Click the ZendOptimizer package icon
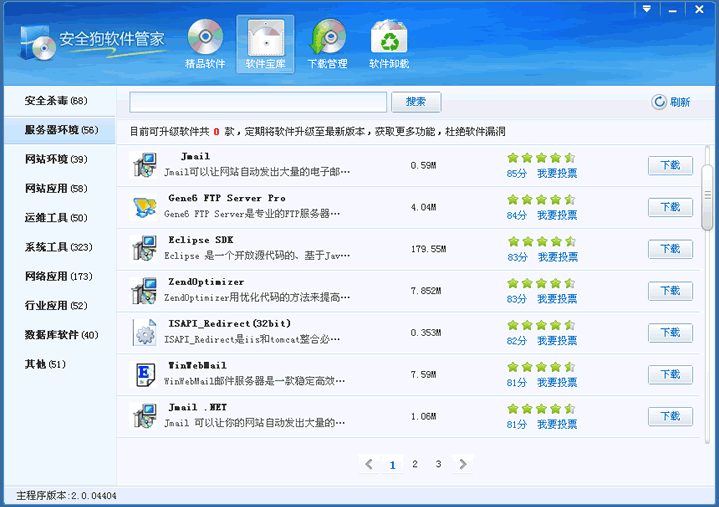The height and width of the screenshot is (507, 719). tap(144, 291)
